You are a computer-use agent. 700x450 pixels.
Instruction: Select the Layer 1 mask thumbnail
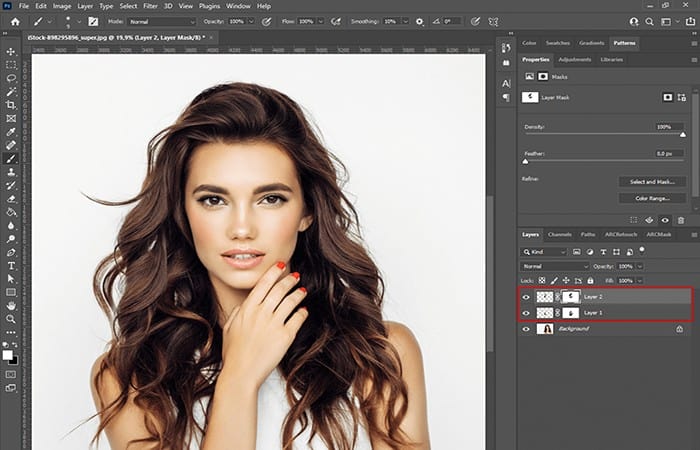click(x=571, y=313)
